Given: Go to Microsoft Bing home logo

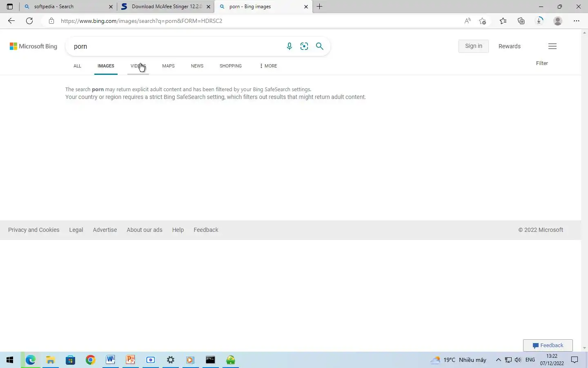Looking at the screenshot, I should (x=33, y=46).
